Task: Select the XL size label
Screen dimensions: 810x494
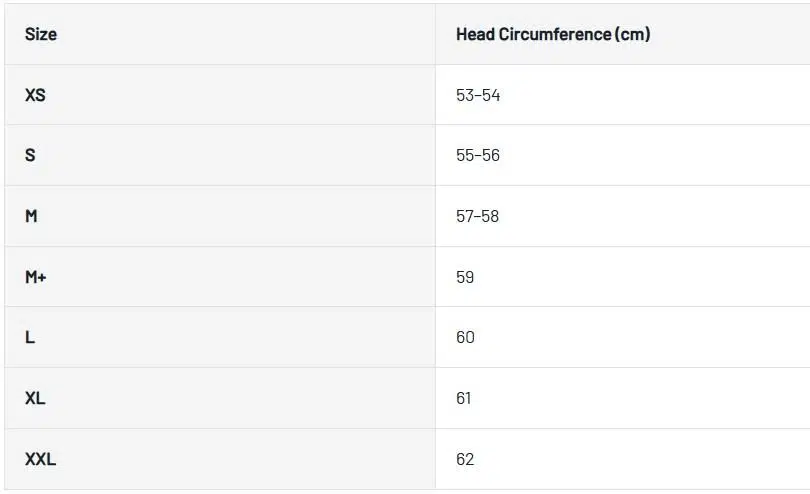Action: (35, 398)
